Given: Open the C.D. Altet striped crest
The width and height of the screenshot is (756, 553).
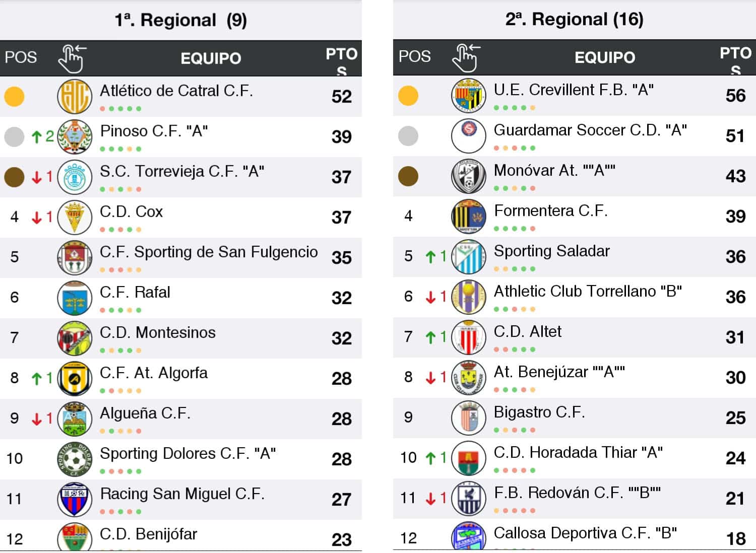Looking at the screenshot, I should (468, 337).
